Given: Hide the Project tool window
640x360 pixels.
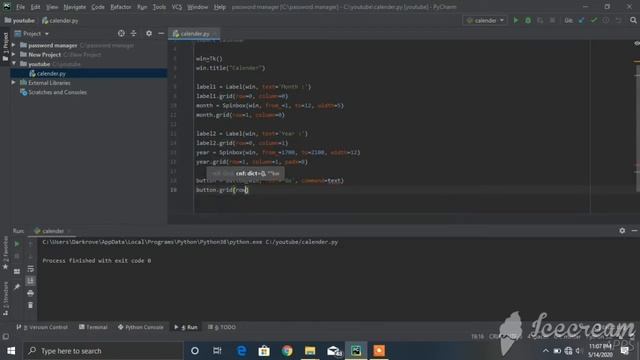Looking at the screenshot, I should pos(161,33).
